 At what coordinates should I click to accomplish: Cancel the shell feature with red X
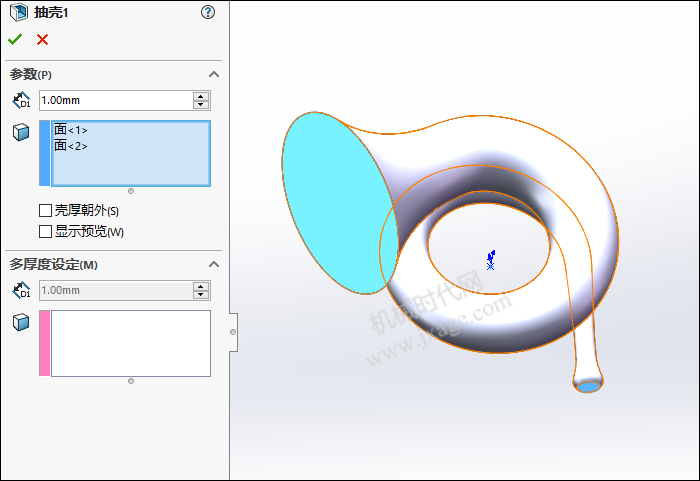pos(42,39)
